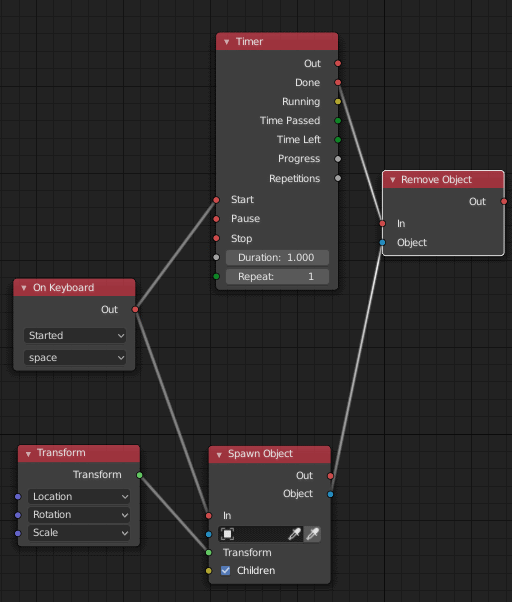Open the Scale dropdown in Transform node
Image resolution: width=512 pixels, height=602 pixels.
79,533
